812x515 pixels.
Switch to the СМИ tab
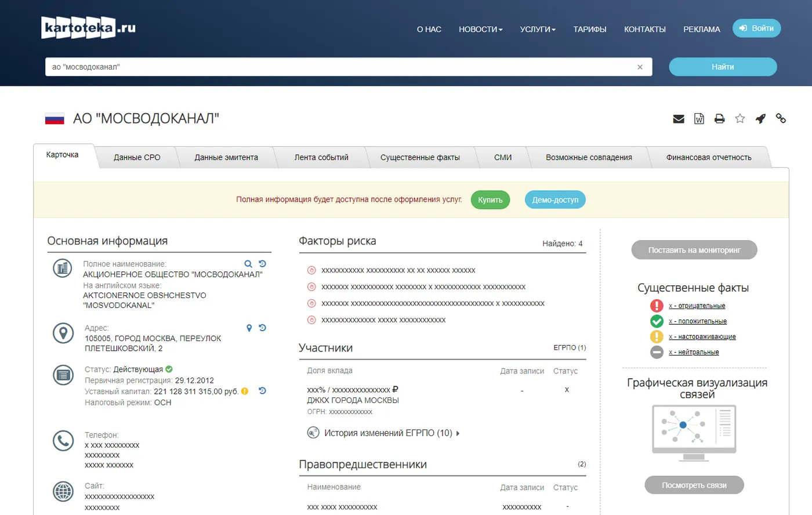pos(503,157)
